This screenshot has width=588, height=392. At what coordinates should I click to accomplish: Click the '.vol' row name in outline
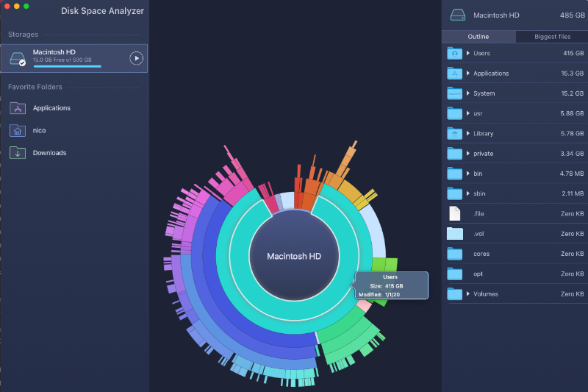(478, 234)
